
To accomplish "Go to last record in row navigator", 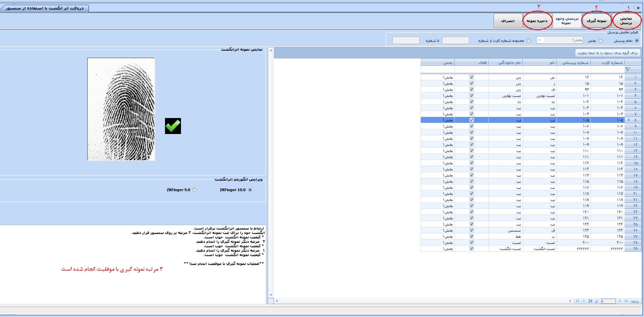I will [x=577, y=301].
